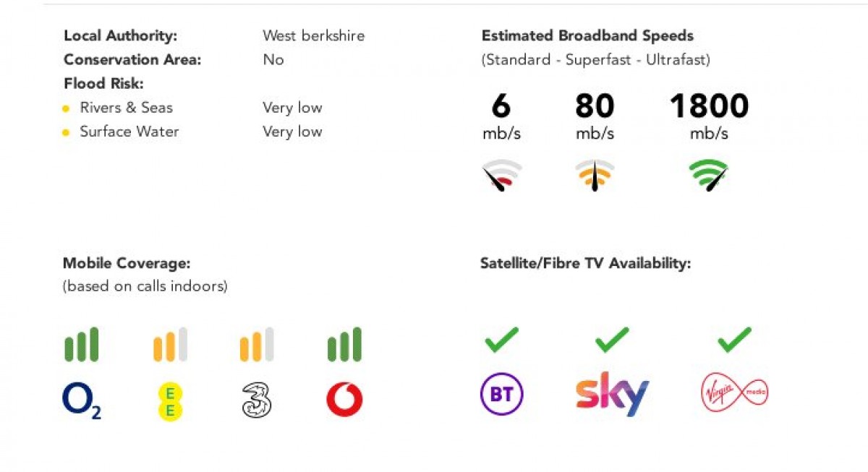Click the Surface Water flood risk item

click(x=129, y=132)
